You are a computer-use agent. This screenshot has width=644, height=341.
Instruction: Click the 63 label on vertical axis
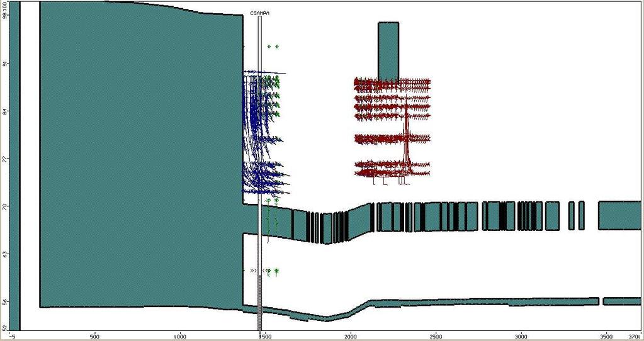[4, 254]
